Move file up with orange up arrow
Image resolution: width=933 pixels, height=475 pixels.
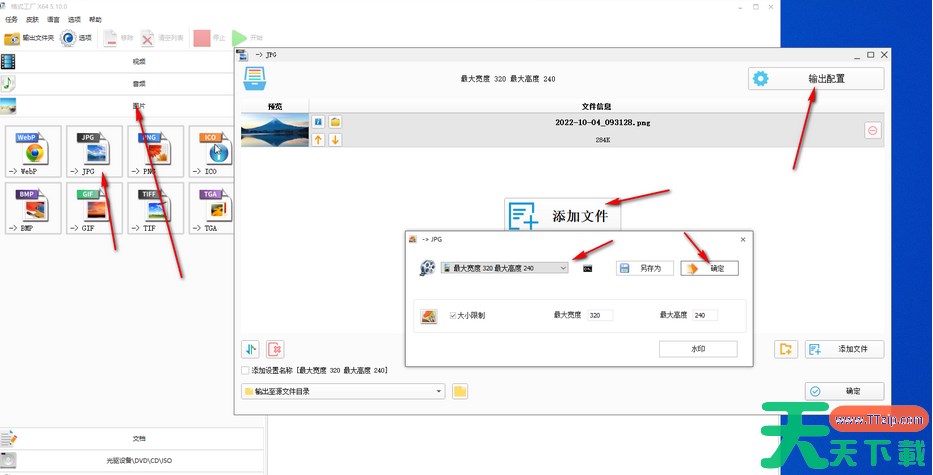pyautogui.click(x=318, y=140)
